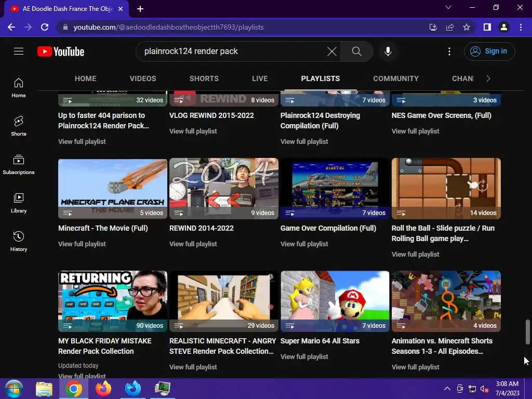Open YouTube settings three-dot menu
532x399 pixels.
pos(449,51)
